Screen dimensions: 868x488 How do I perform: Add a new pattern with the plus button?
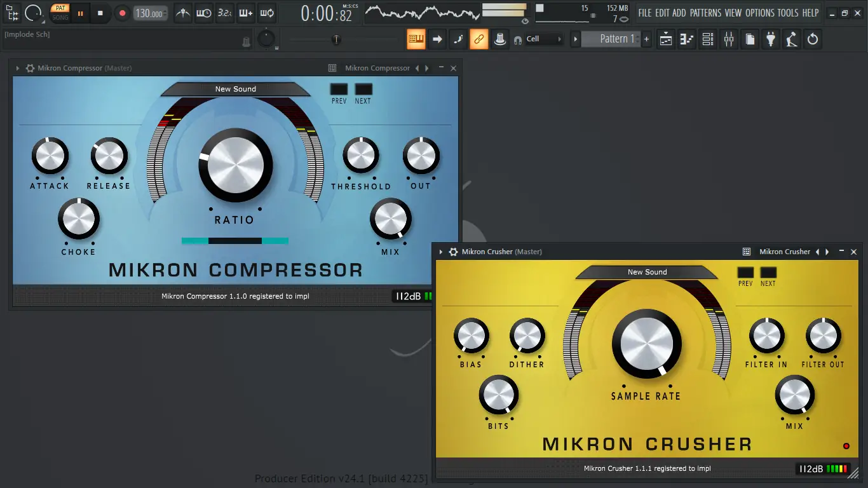[x=647, y=39]
